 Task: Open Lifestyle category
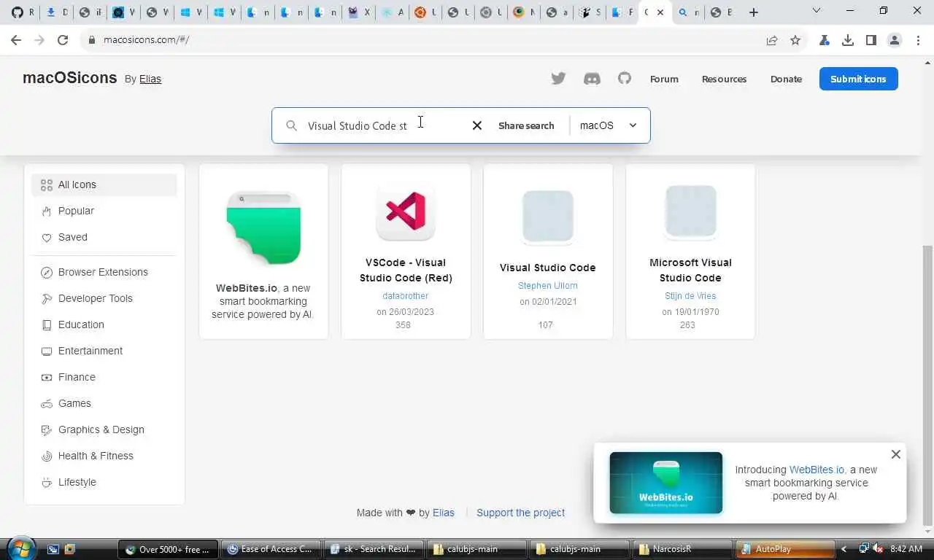tap(104, 482)
